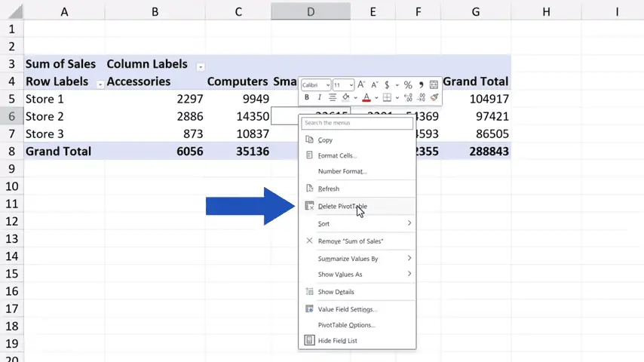Click the center align icon
The height and width of the screenshot is (362, 644).
(333, 97)
